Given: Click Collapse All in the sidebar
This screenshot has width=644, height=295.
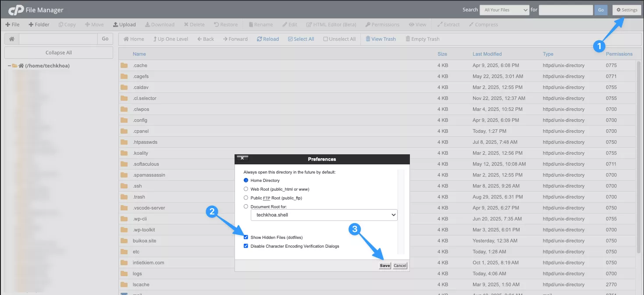Looking at the screenshot, I should [x=58, y=53].
